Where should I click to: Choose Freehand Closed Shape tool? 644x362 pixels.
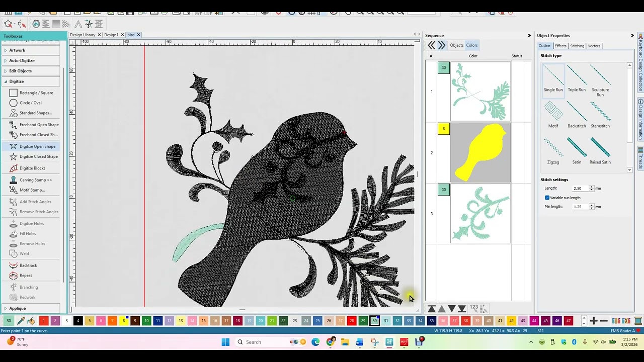34,134
